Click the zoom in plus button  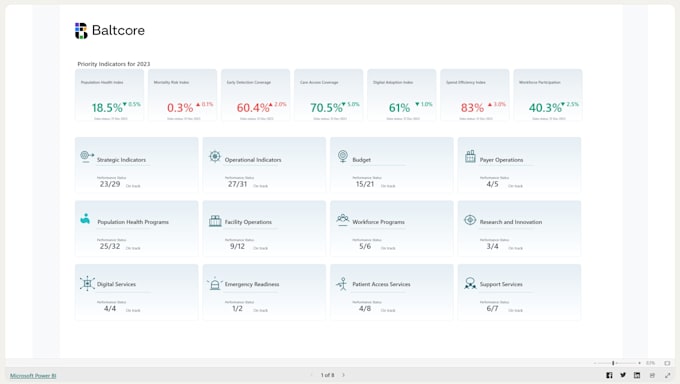click(x=639, y=363)
